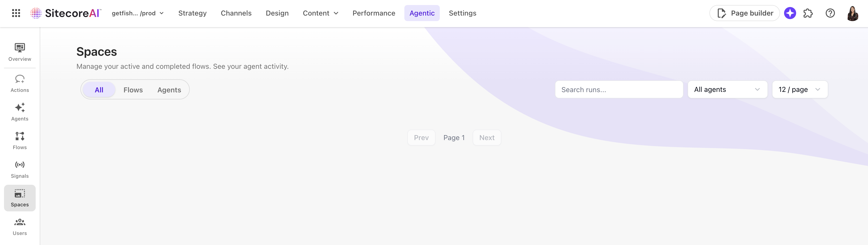Toggle the Flows filter
Screen dimensions: 868x245
[133, 90]
